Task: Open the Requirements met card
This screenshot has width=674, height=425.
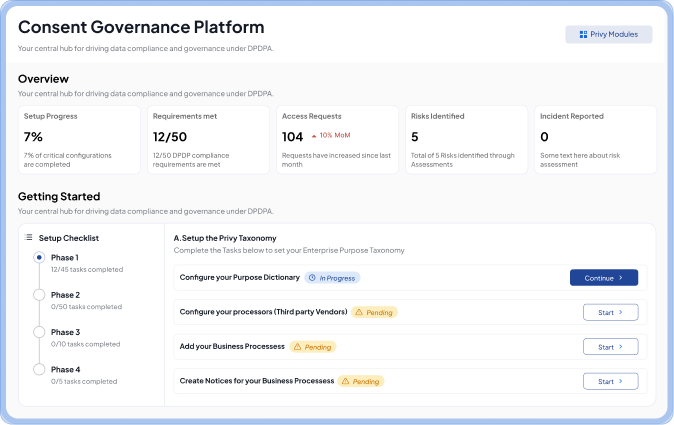Action: point(208,140)
